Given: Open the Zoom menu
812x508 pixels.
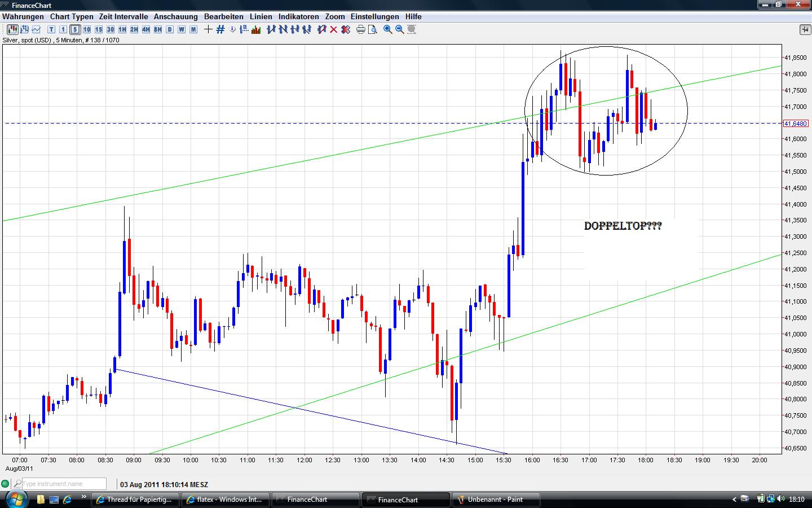Looking at the screenshot, I should 335,16.
